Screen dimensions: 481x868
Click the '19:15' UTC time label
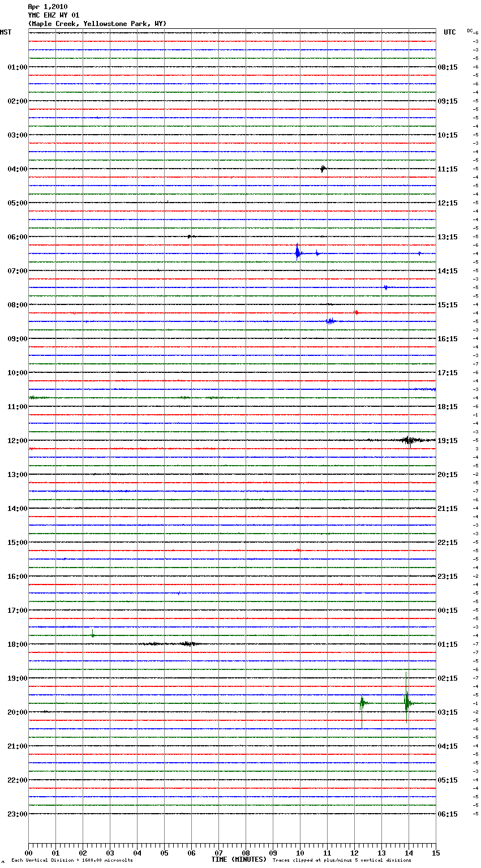[x=448, y=441]
